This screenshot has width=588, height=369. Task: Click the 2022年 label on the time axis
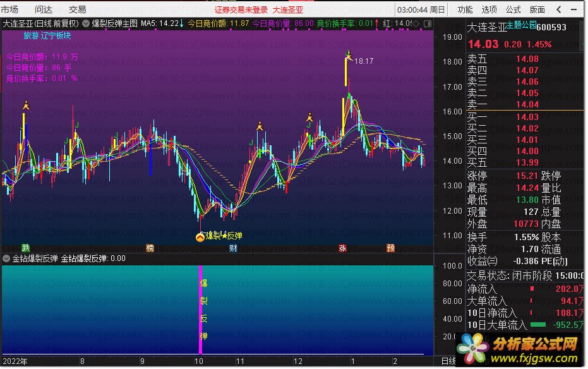pyautogui.click(x=15, y=361)
